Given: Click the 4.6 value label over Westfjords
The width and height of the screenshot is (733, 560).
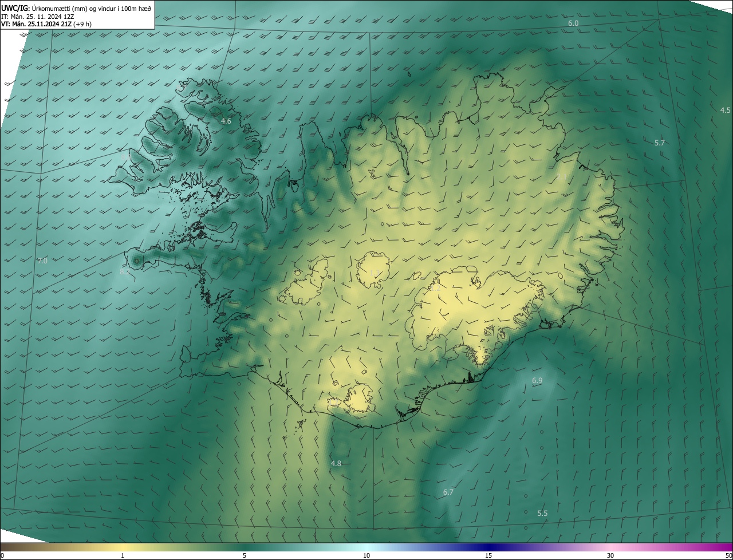Looking at the screenshot, I should [226, 121].
